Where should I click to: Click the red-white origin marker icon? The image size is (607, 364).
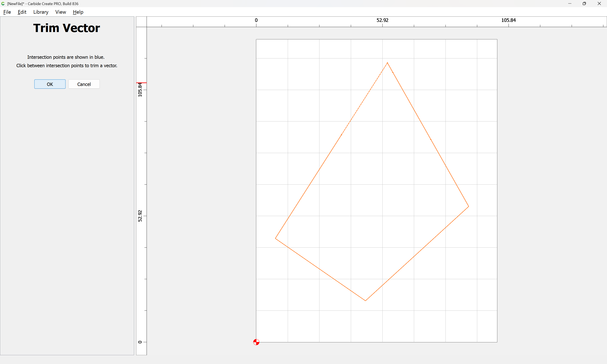(256, 342)
